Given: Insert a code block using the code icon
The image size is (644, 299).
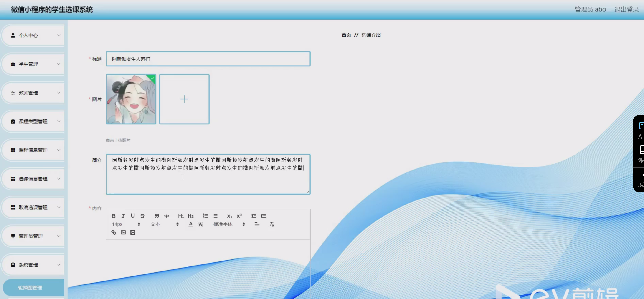Looking at the screenshot, I should (x=167, y=216).
